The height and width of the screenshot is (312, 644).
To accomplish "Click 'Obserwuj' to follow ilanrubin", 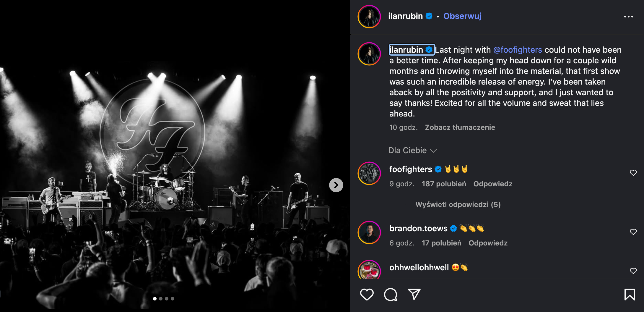I will click(x=462, y=16).
